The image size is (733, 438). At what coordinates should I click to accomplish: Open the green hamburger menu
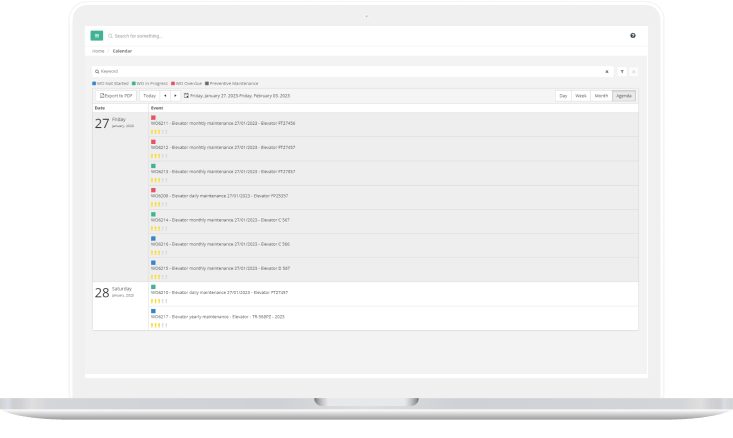(x=98, y=35)
